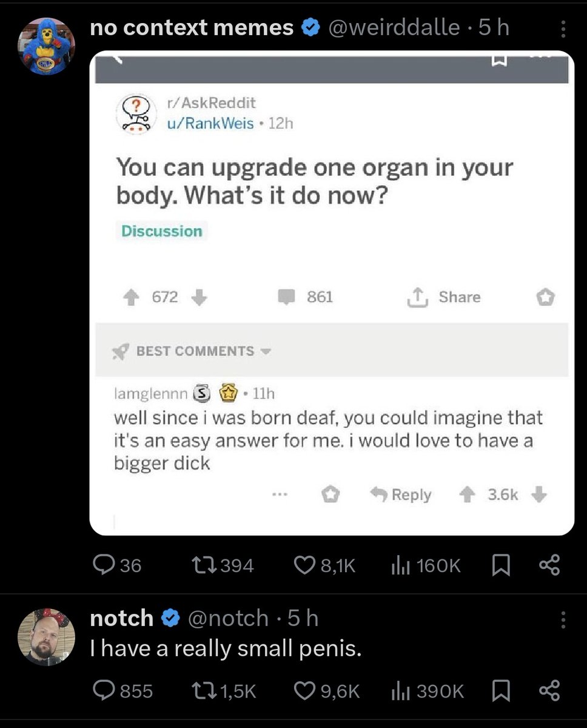This screenshot has height=728, width=587.
Task: Retweet notch's reply
Action: pyautogui.click(x=223, y=690)
